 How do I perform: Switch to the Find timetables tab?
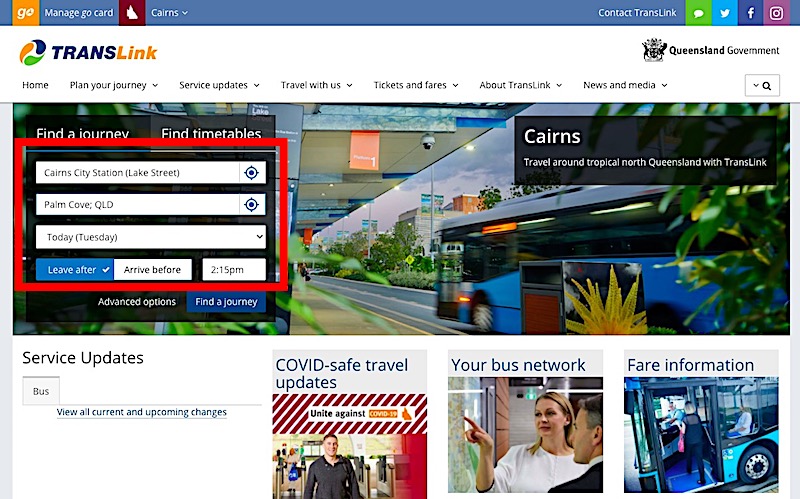[x=210, y=134]
